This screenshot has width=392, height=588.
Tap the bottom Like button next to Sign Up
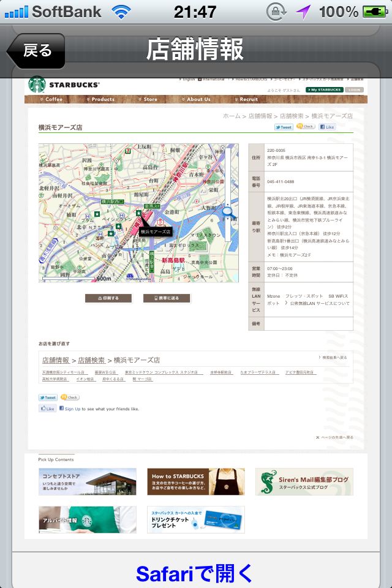click(x=48, y=409)
